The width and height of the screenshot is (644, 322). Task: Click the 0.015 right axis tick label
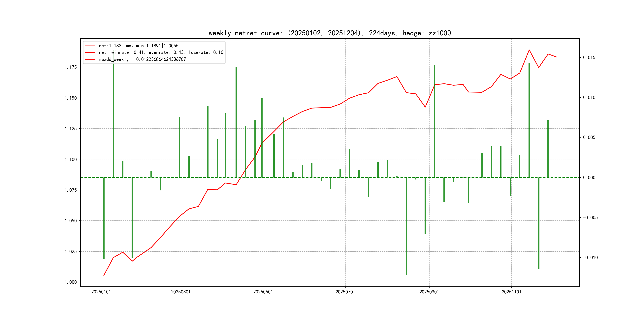[x=589, y=57]
